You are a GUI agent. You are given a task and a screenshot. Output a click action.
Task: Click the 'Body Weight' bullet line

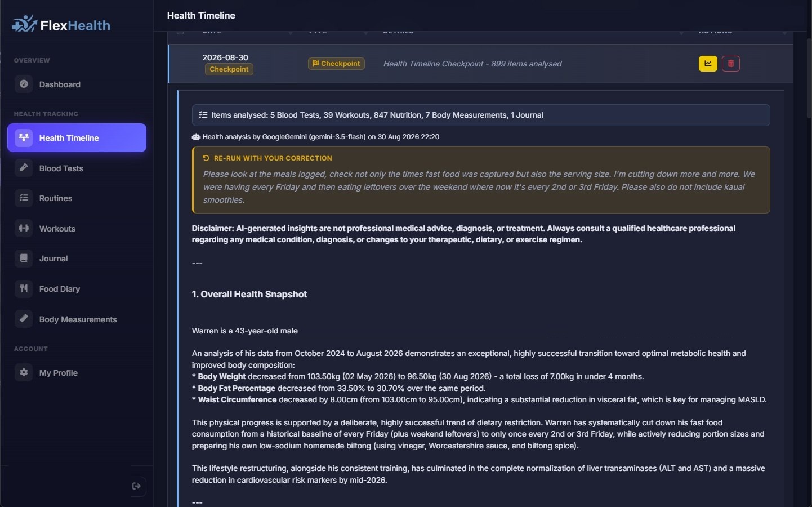tap(418, 376)
